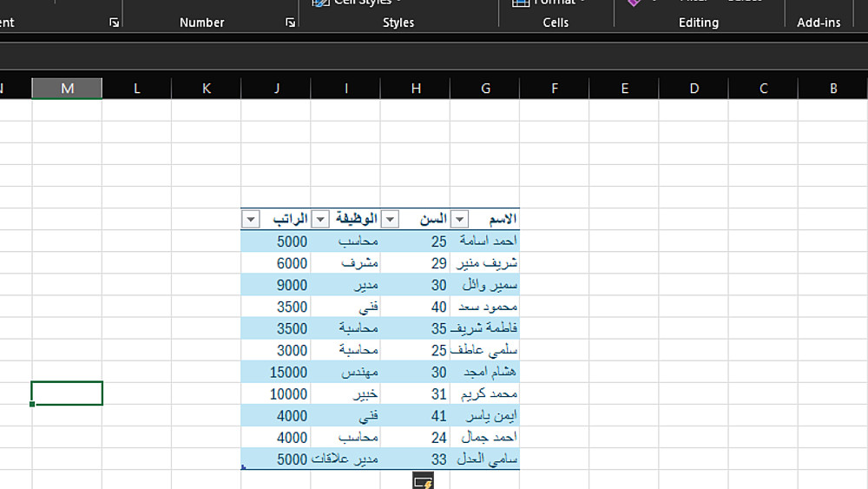Select column D header
Viewport: 868px width, 489px height.
click(694, 88)
